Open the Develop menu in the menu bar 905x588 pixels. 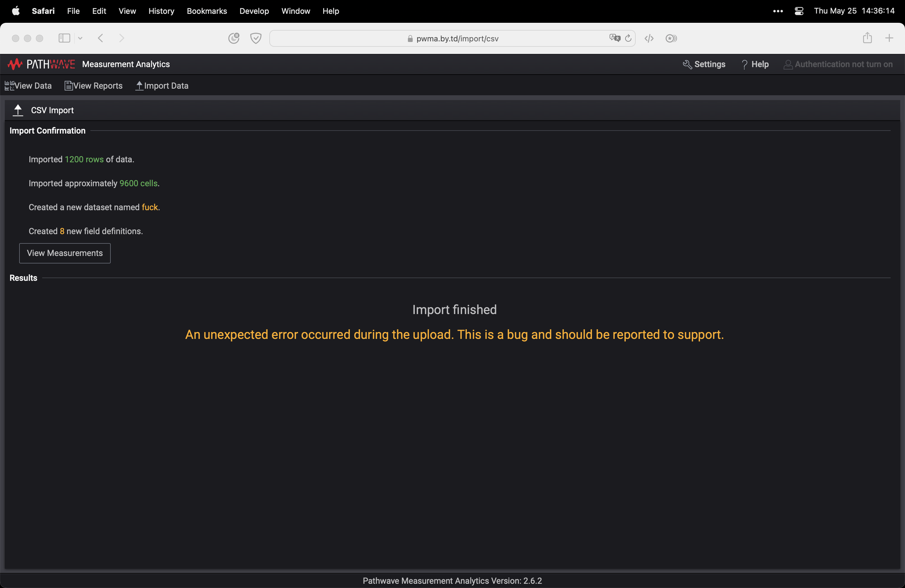[x=254, y=11]
